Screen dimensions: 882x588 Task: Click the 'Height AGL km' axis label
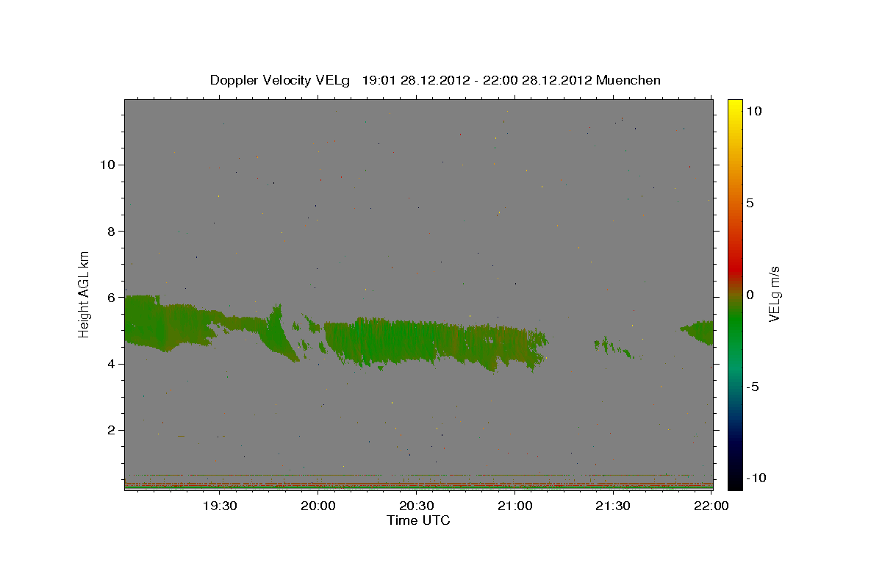(x=85, y=294)
